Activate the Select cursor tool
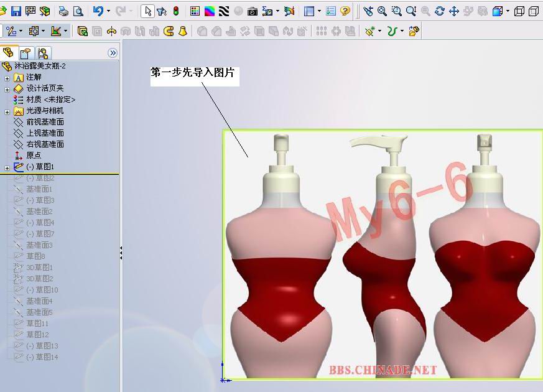The image size is (543, 392). pyautogui.click(x=148, y=11)
